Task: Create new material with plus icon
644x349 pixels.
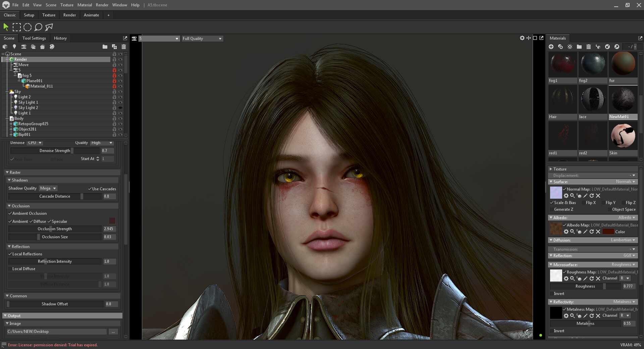Action: click(551, 47)
